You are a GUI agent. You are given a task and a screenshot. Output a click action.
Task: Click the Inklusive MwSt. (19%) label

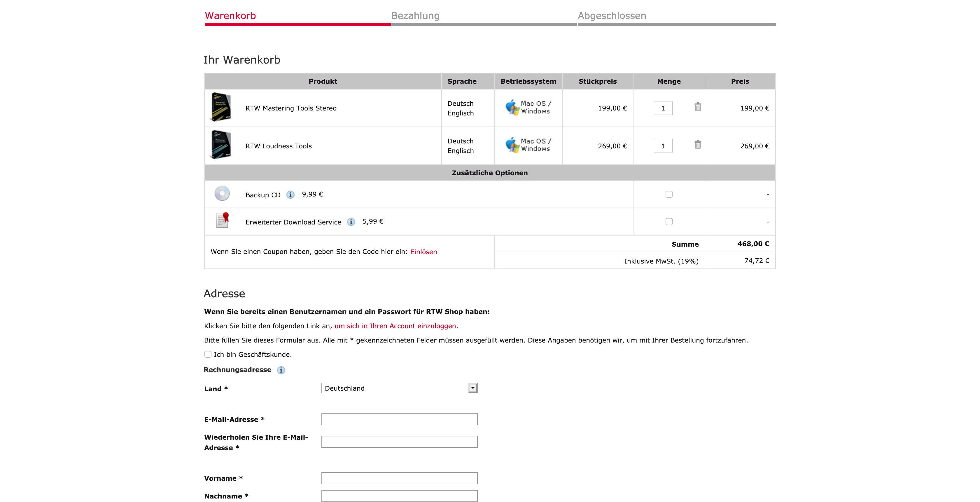[661, 261]
